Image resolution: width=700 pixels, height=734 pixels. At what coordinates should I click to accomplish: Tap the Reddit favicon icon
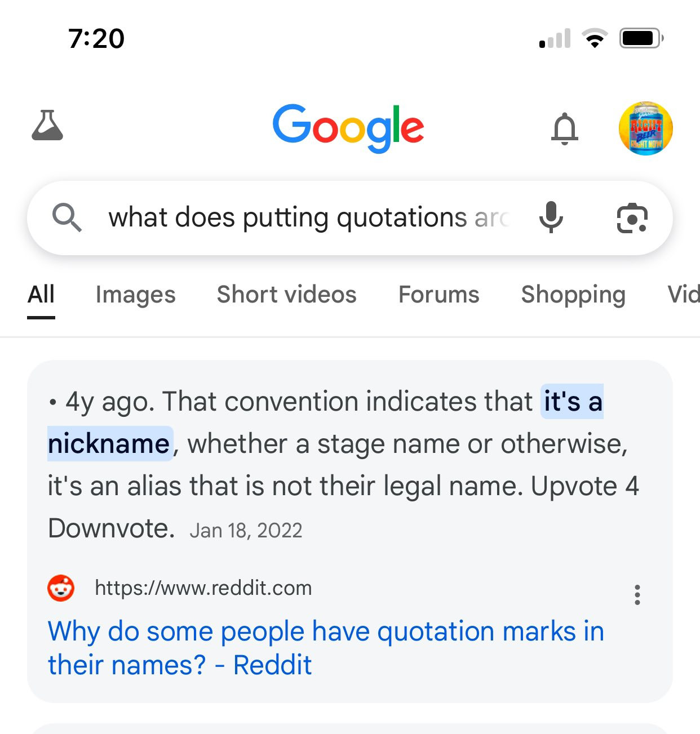pos(61,588)
